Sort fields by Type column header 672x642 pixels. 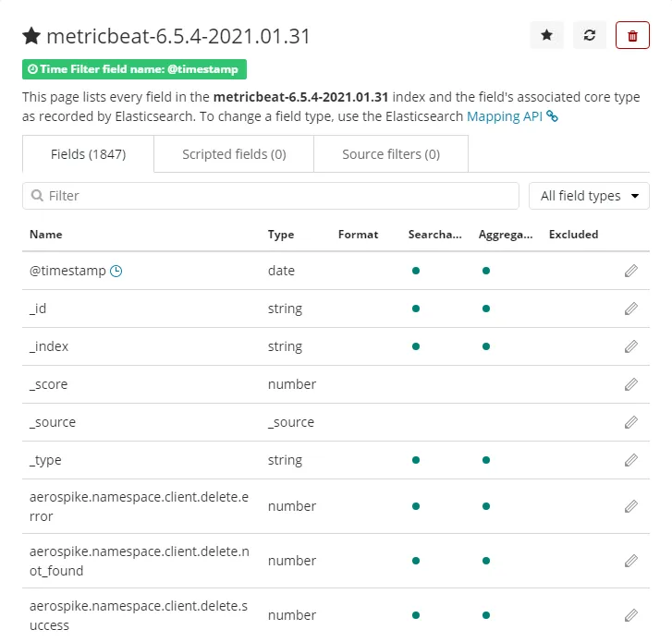[281, 235]
